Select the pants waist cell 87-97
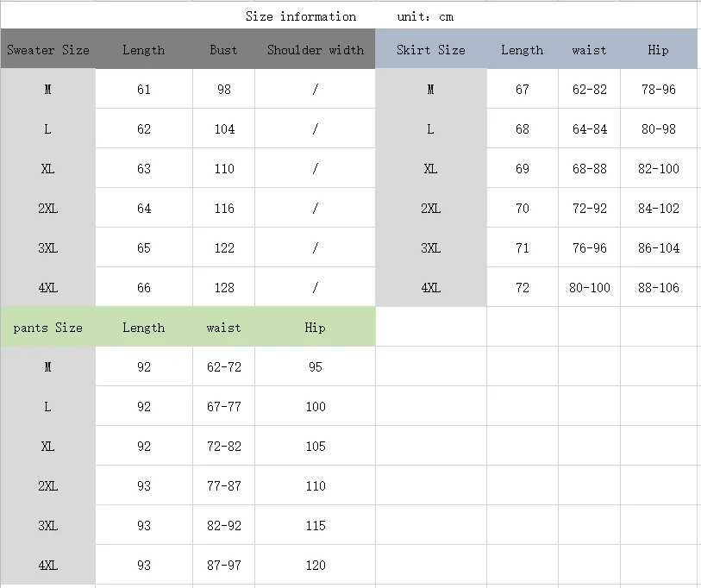The height and width of the screenshot is (588, 701). tap(223, 566)
